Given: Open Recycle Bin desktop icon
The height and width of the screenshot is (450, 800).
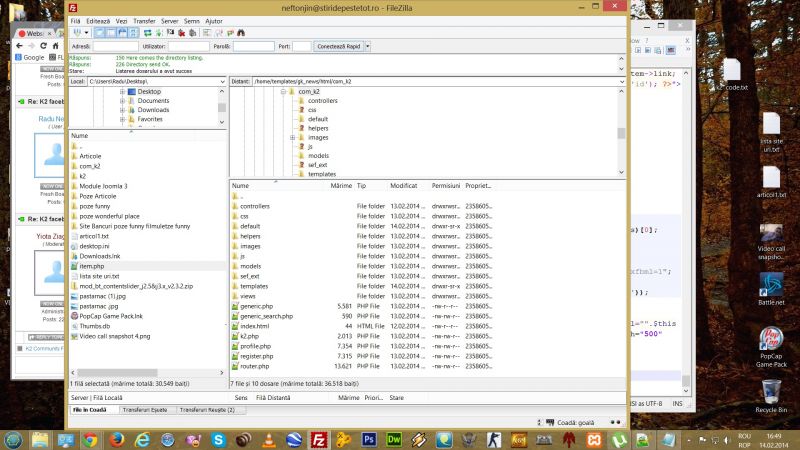Looking at the screenshot, I should (771, 396).
